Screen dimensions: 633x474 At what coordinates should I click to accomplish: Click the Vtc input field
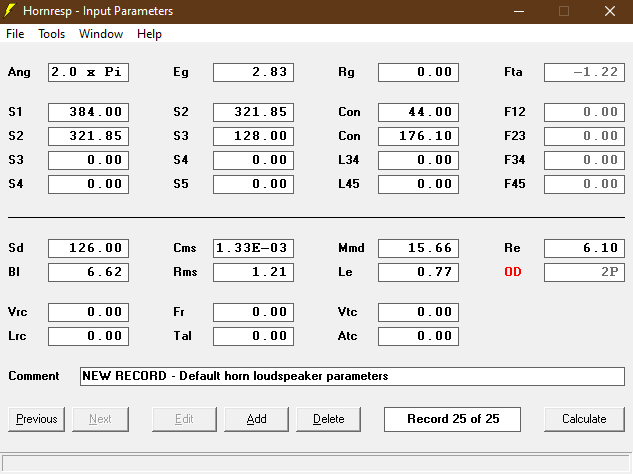pyautogui.click(x=419, y=312)
